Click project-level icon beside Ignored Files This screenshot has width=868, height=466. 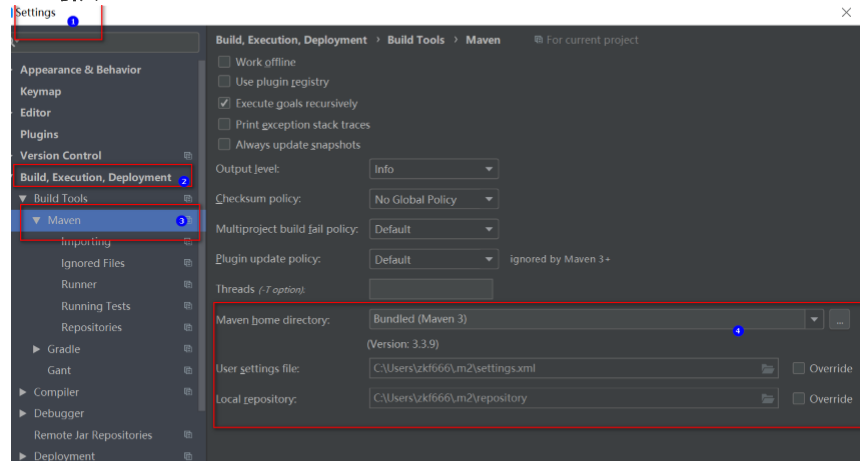coord(188,263)
